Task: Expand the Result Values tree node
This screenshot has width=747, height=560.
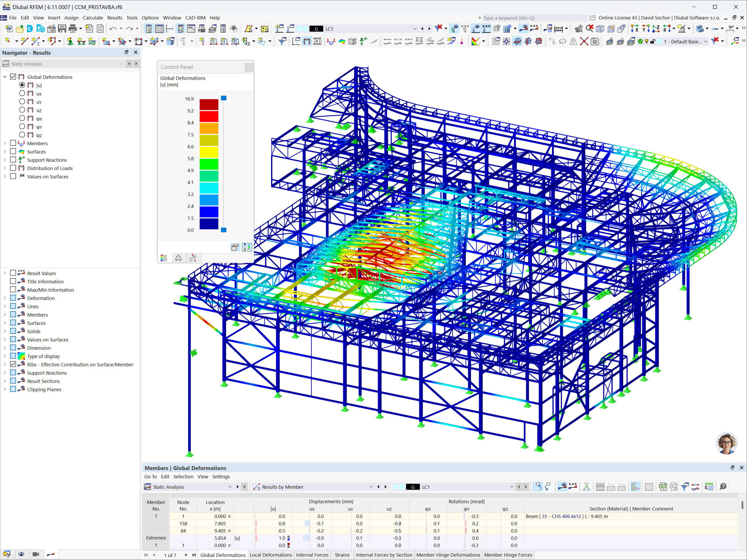Action: click(x=5, y=273)
